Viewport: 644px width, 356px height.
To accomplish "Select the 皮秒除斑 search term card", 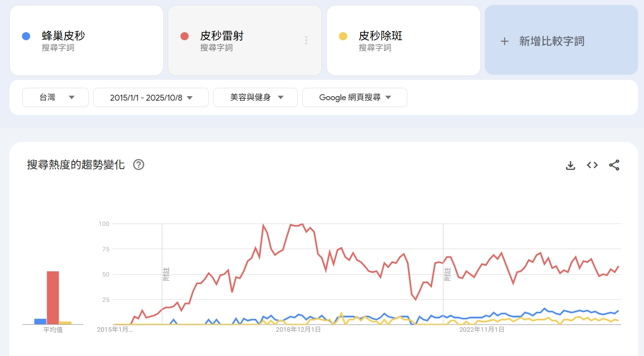I will pos(403,40).
